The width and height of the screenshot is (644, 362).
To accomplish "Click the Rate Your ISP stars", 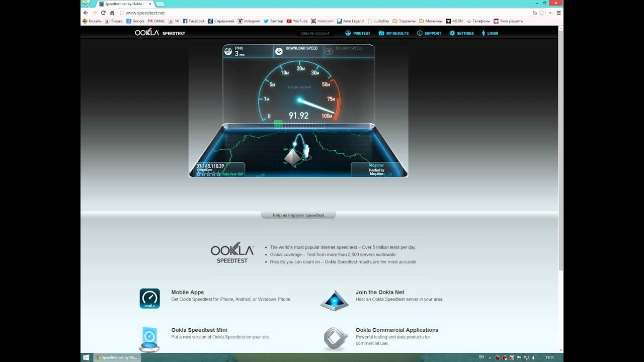I will (x=208, y=174).
